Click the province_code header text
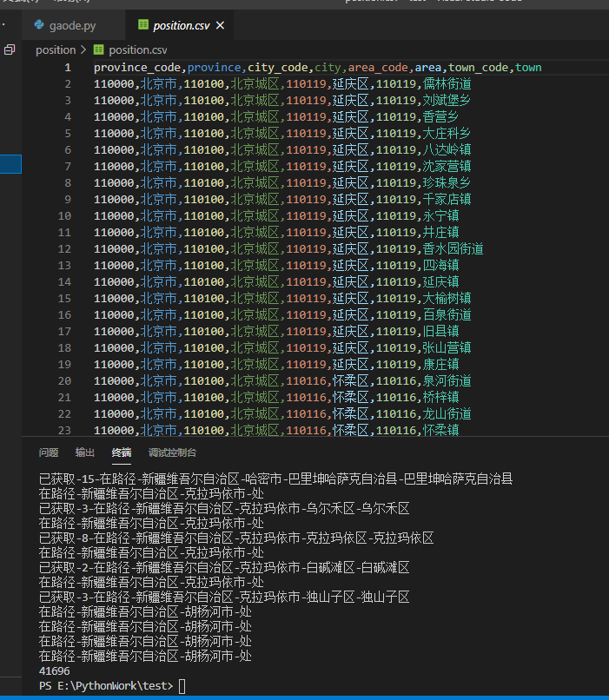Viewport: 609px width, 700px height. click(x=137, y=68)
